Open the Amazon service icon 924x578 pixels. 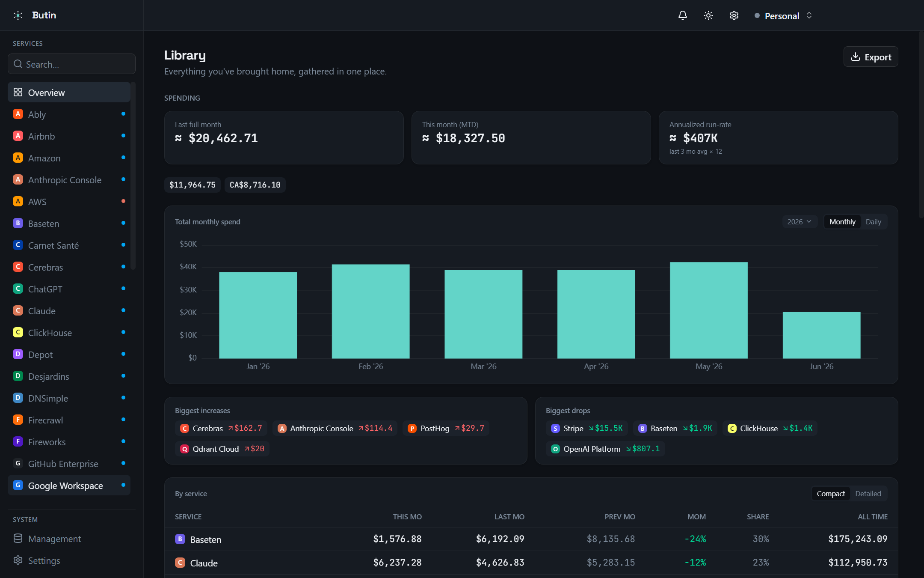click(18, 158)
